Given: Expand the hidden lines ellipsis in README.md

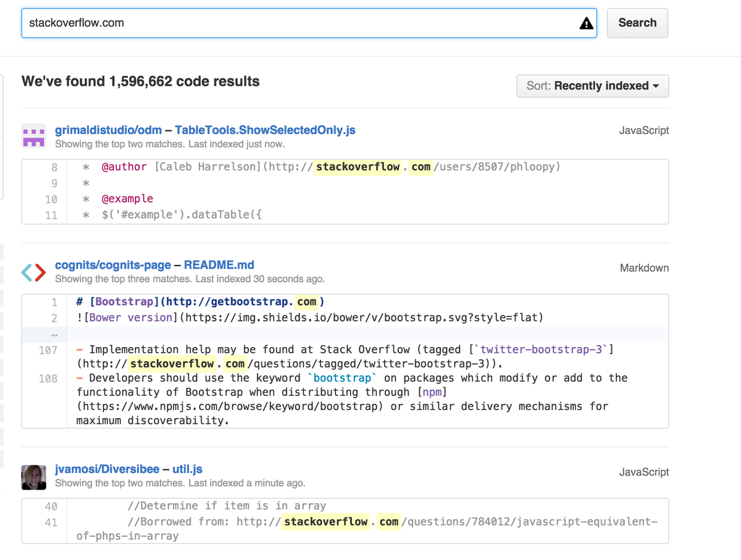Looking at the screenshot, I should click(x=54, y=335).
